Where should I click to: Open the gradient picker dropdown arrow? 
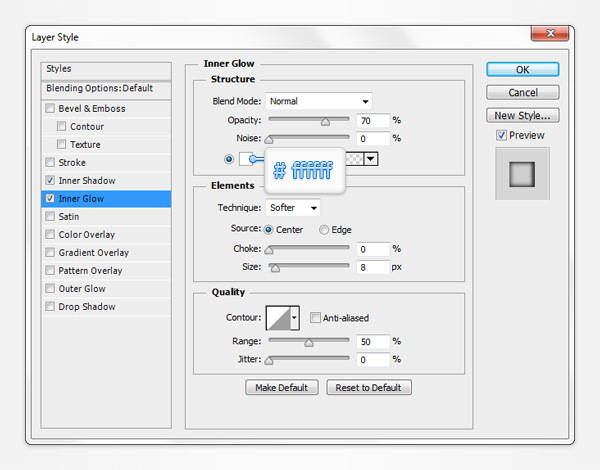coord(371,158)
